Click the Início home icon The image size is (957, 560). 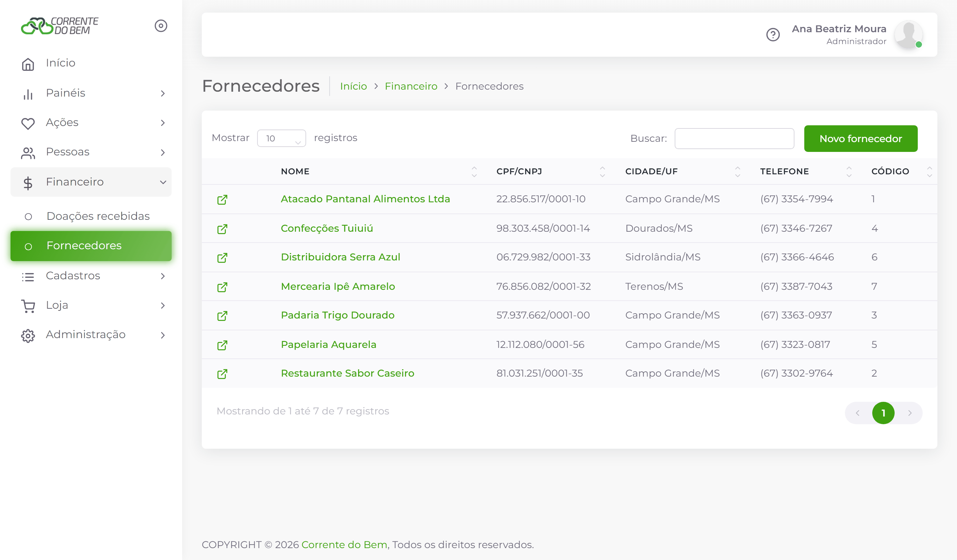pyautogui.click(x=28, y=64)
